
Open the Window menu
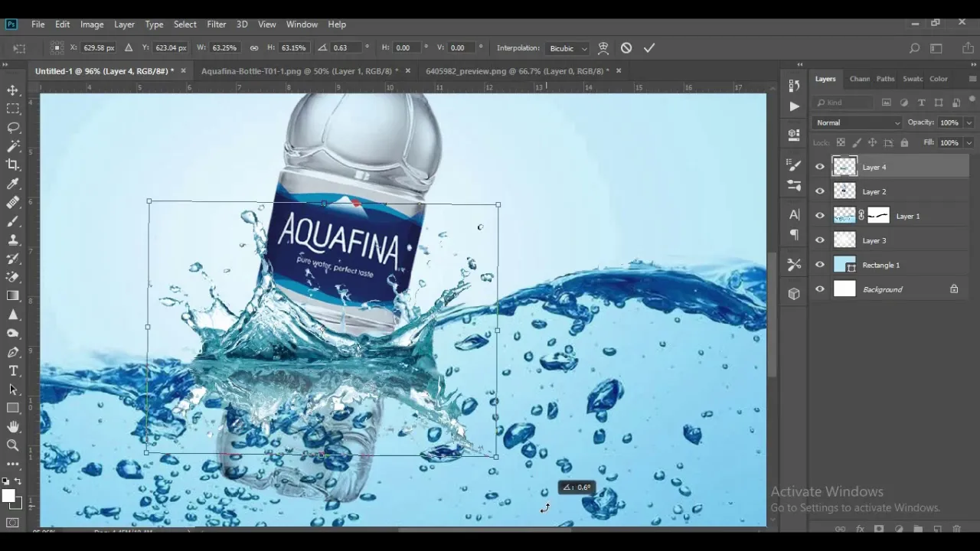coord(302,24)
